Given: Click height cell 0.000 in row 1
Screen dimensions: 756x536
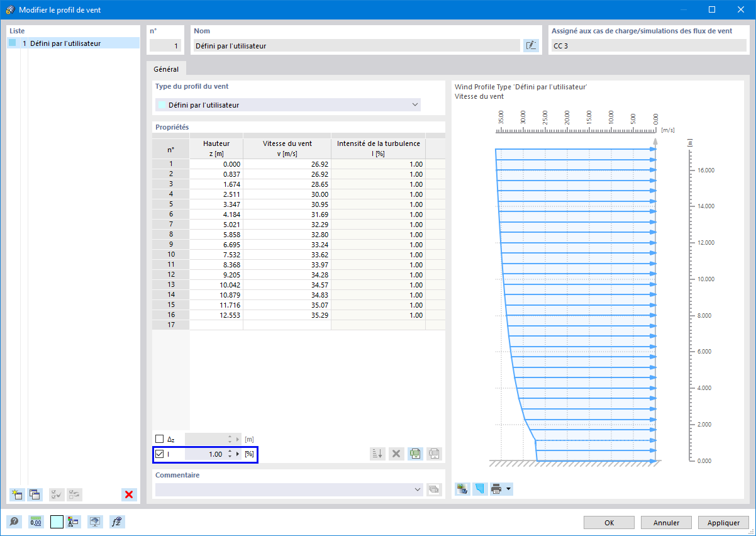Looking at the screenshot, I should coord(216,164).
